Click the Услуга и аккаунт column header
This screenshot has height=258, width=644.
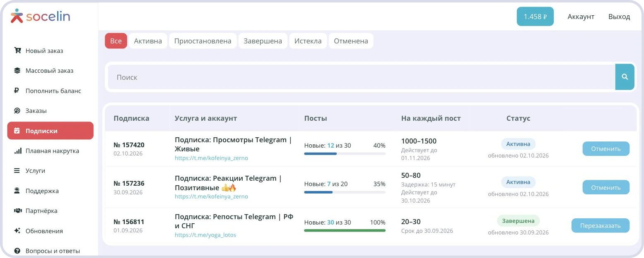pyautogui.click(x=206, y=118)
